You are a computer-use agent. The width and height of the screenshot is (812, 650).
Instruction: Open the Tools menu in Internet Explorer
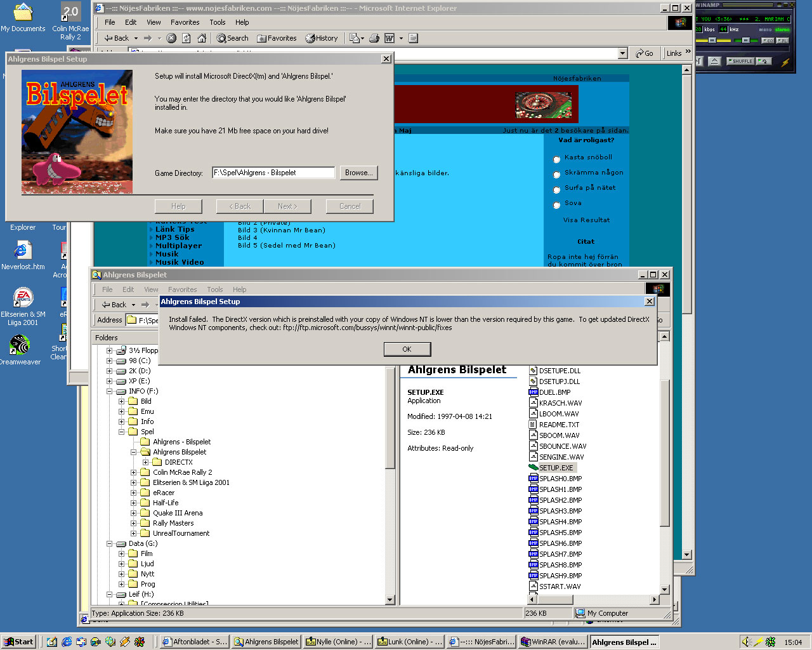218,22
